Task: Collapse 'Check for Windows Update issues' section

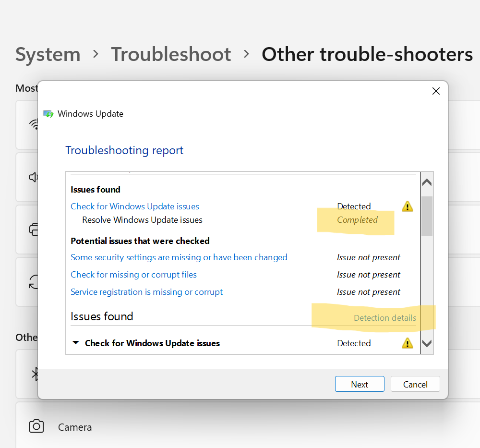Action: click(76, 343)
